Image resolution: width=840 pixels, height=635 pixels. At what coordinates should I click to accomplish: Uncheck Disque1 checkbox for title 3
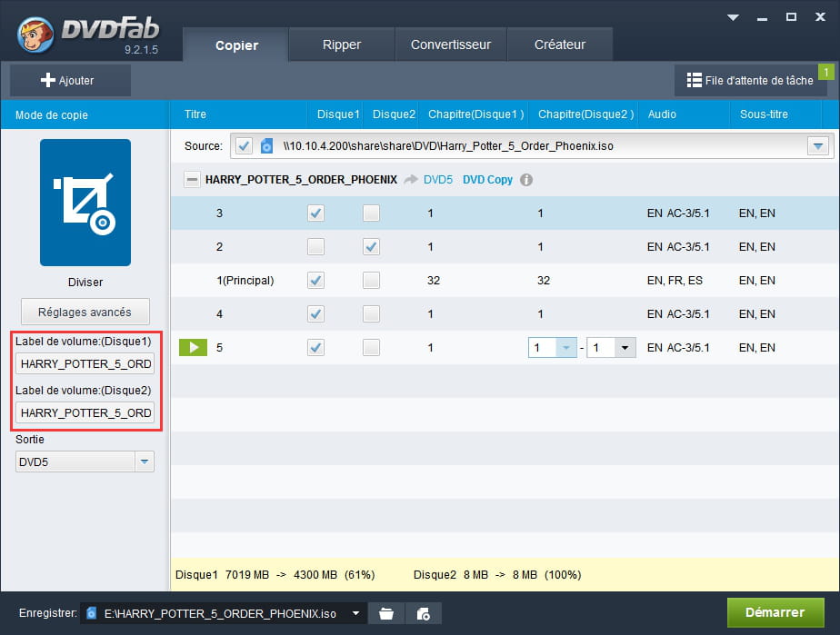click(x=315, y=213)
